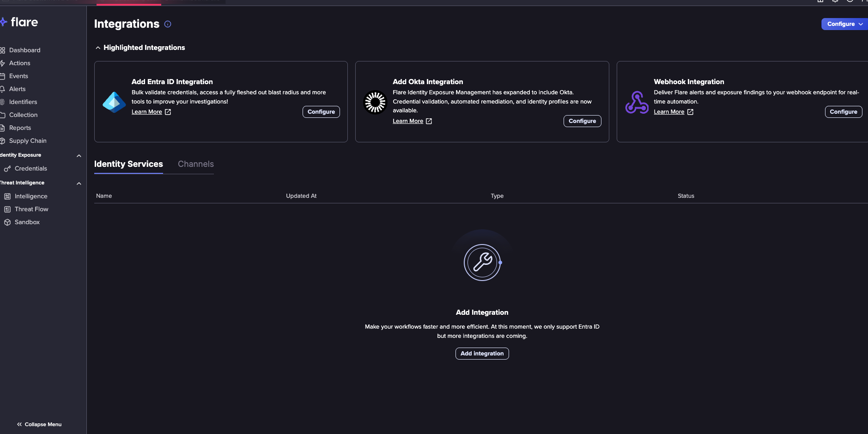Collapse the Threat Intelligence sidebar group
This screenshot has width=868, height=434.
(x=79, y=183)
